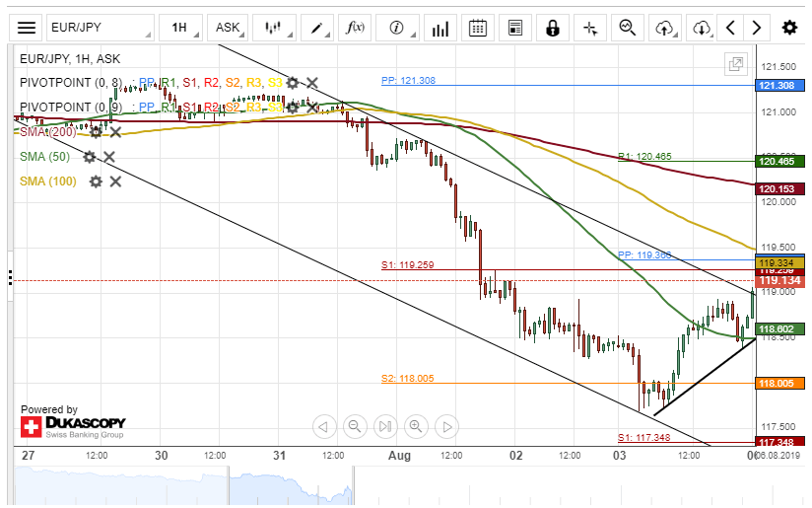Screen dimensions: 812x508
Task: Open the candlestick chart type dropdown
Action: coord(273,28)
